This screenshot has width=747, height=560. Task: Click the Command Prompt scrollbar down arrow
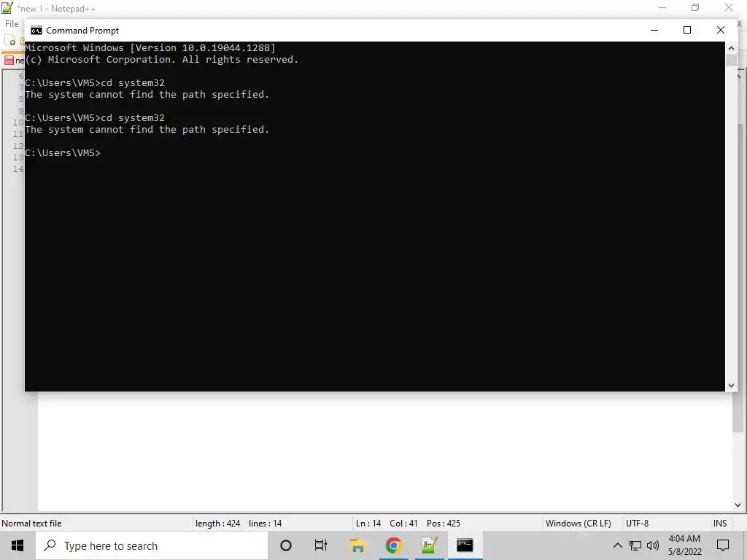[731, 386]
